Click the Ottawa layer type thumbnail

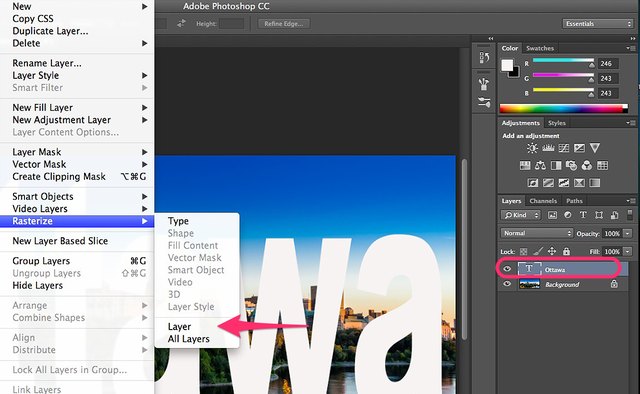pos(529,269)
